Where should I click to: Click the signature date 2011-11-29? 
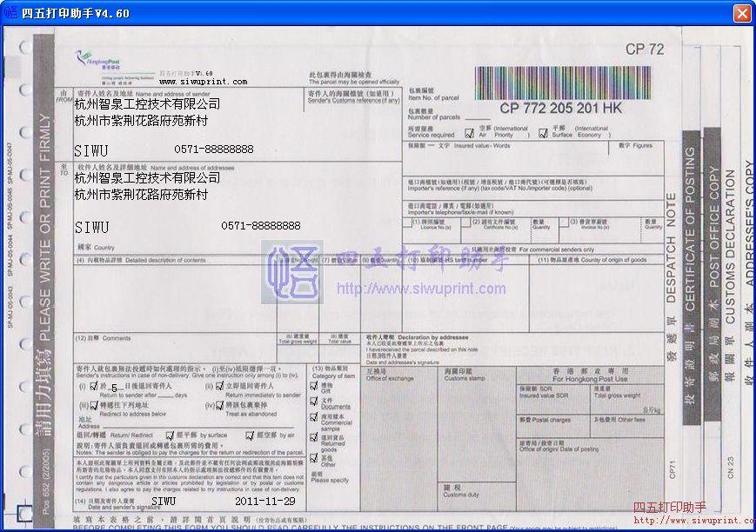[x=264, y=502]
